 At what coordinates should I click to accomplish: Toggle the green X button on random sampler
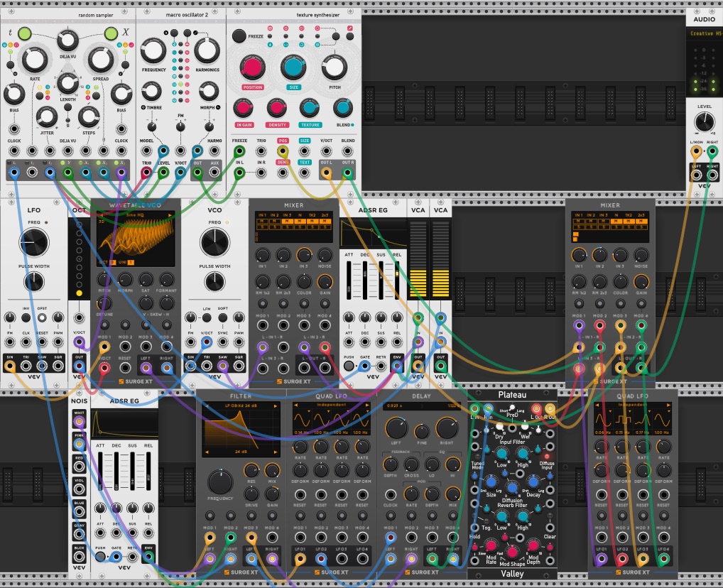click(x=111, y=33)
